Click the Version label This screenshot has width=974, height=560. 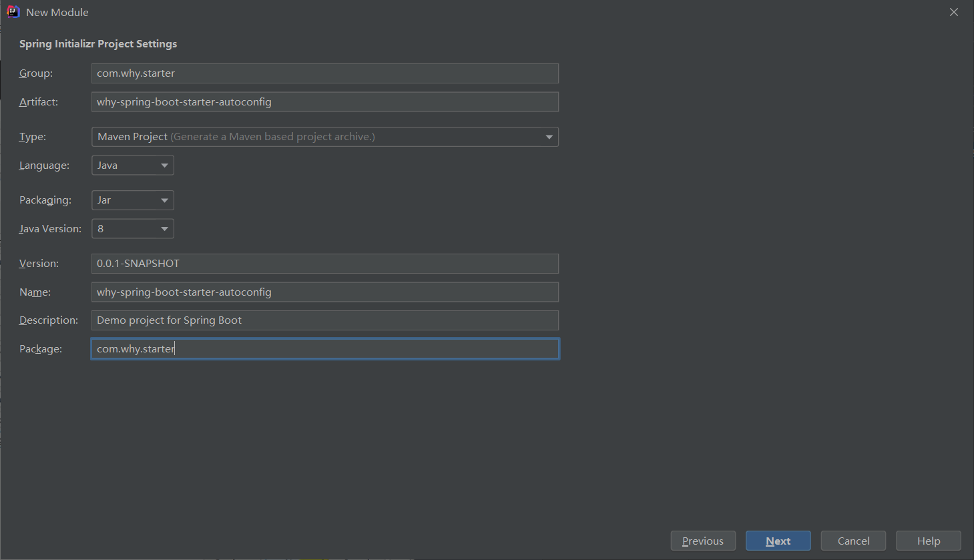pos(39,264)
